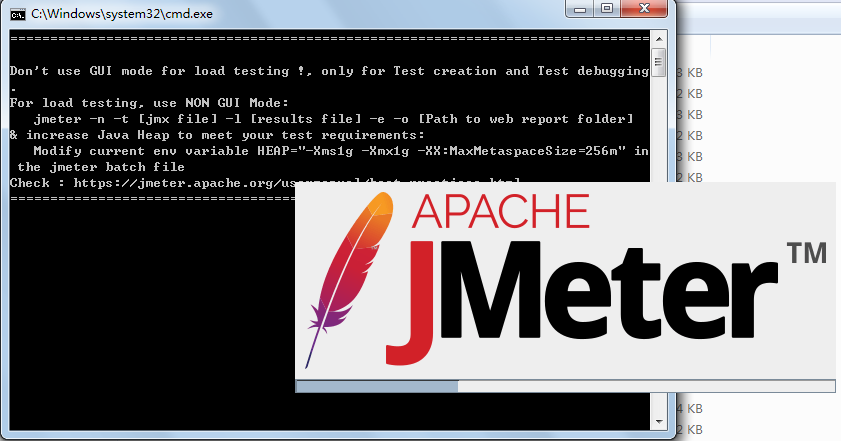Minimize the cmd.exe window
Image resolution: width=841 pixels, height=441 pixels.
[580, 9]
